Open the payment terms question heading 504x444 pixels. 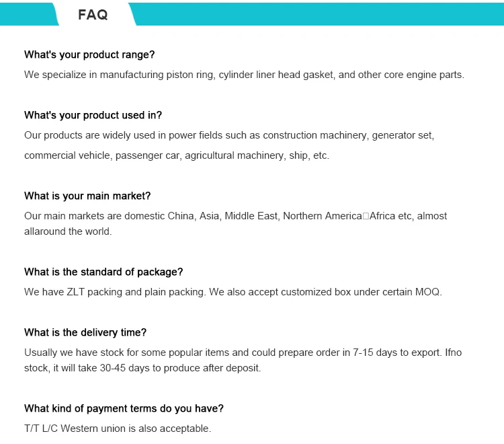click(124, 408)
